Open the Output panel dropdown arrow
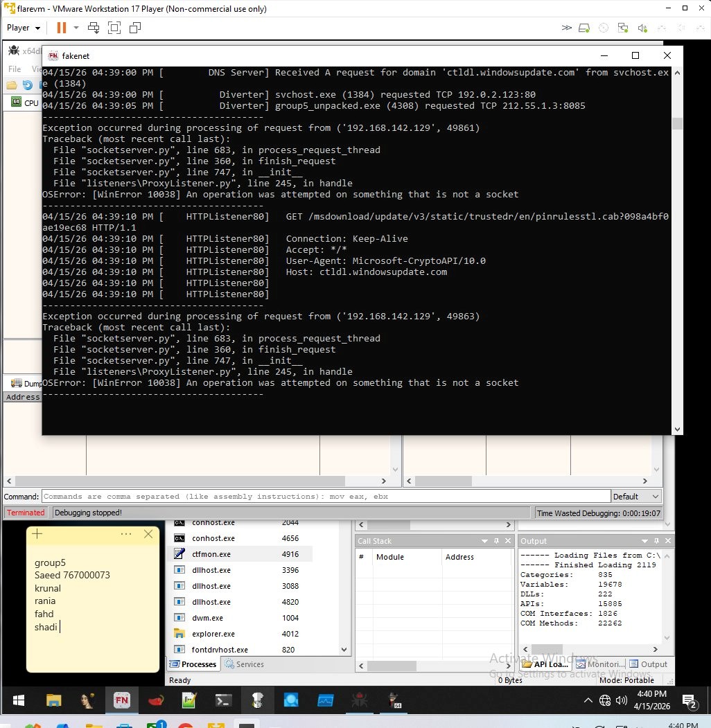The width and height of the screenshot is (711, 728). point(644,541)
